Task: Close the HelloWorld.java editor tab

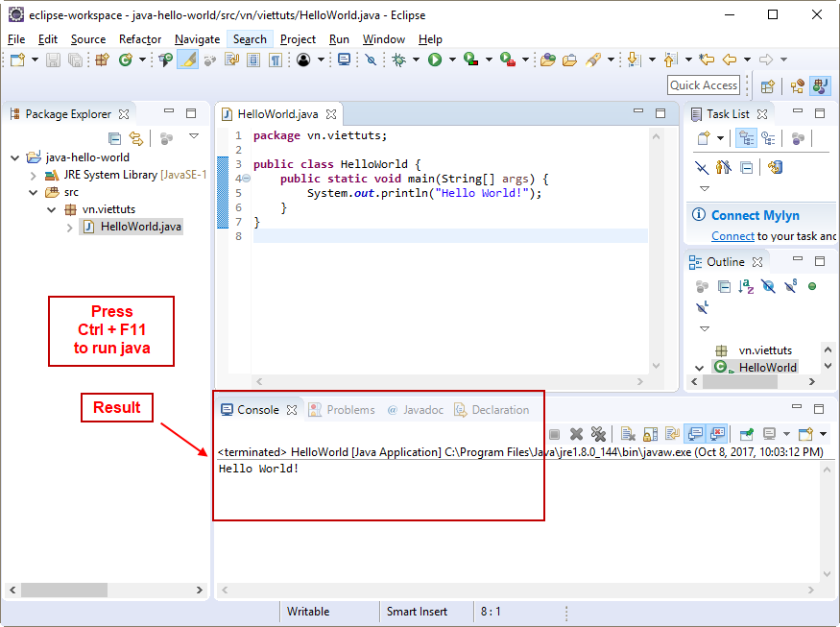Action: (331, 114)
